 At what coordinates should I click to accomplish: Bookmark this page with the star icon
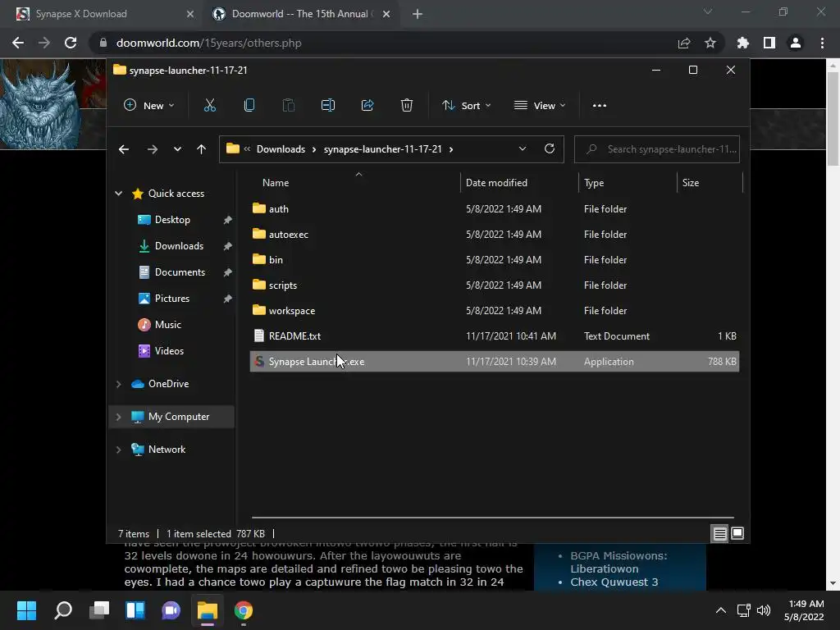[x=710, y=43]
